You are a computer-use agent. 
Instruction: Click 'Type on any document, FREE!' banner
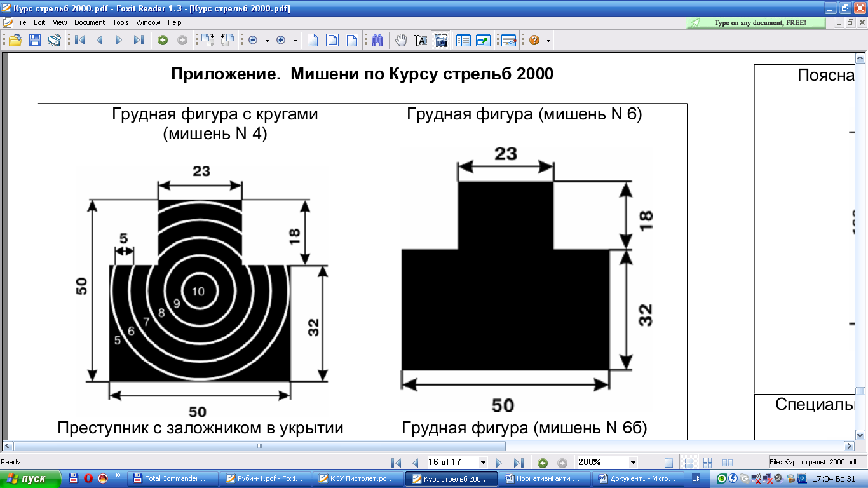(x=756, y=22)
